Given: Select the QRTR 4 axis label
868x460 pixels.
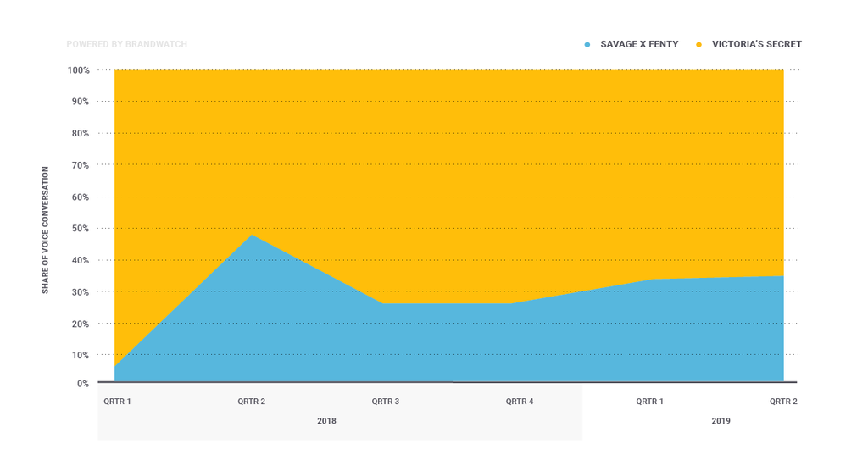Looking at the screenshot, I should pos(520,402).
